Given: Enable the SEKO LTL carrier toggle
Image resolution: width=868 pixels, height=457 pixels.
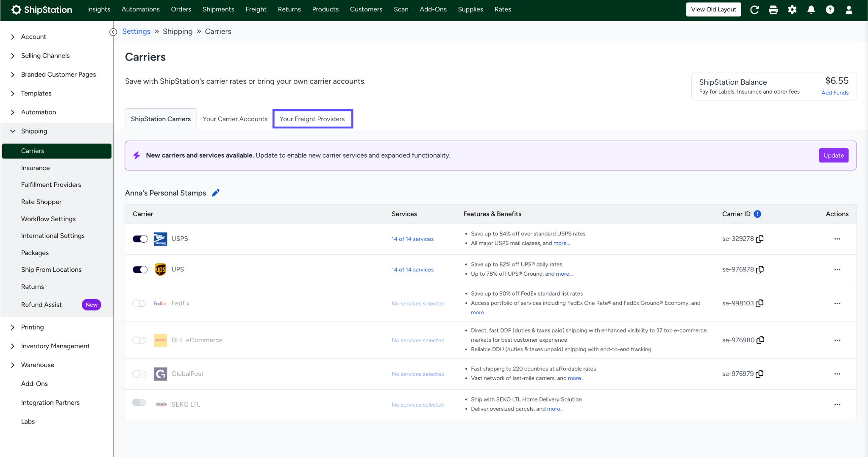Looking at the screenshot, I should coord(139,402).
